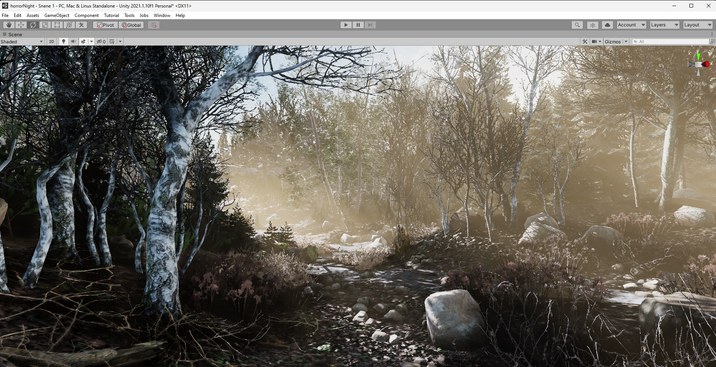Open the Layout dropdown
Image resolution: width=716 pixels, height=367 pixels.
click(x=698, y=25)
